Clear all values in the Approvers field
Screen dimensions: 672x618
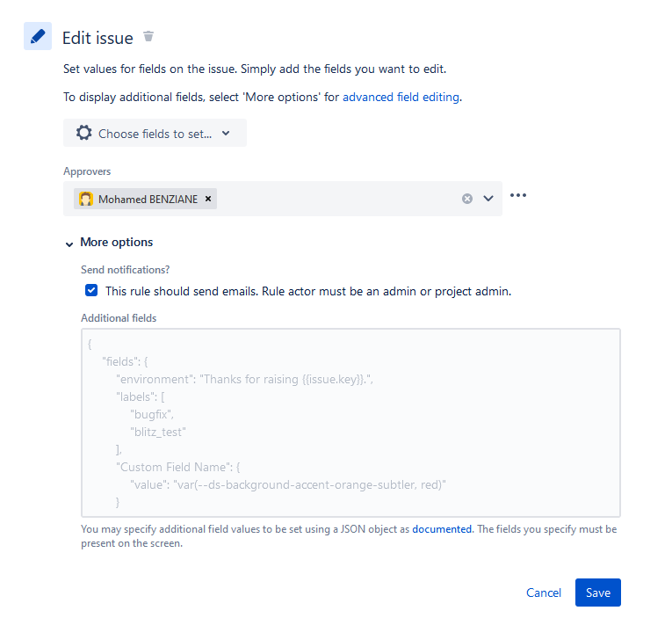click(467, 199)
